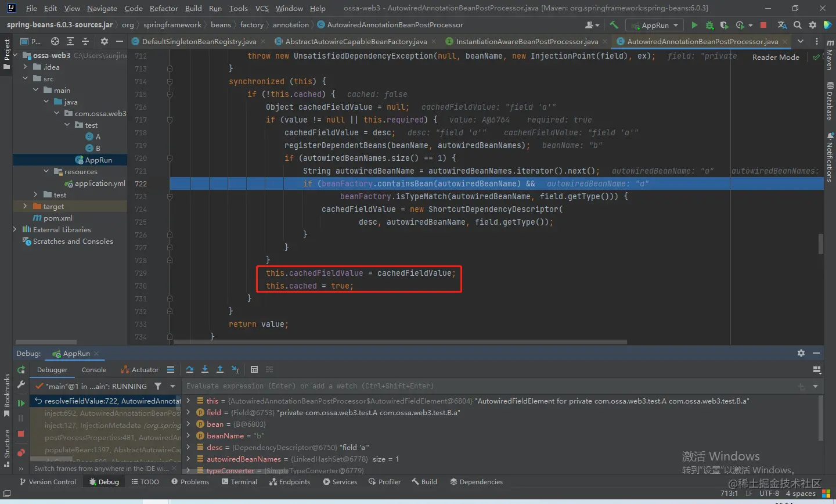The image size is (836, 504).
Task: Toggle Reader Mode in the editor
Action: (x=776, y=57)
